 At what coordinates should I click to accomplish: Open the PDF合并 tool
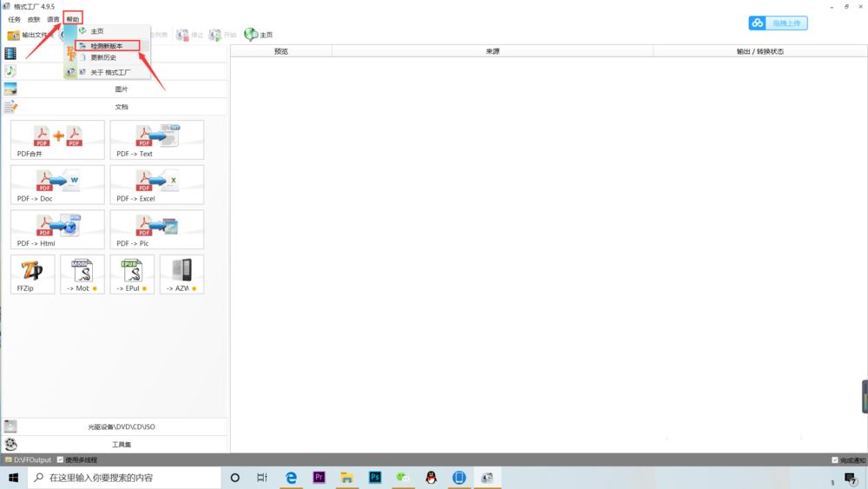pos(57,140)
